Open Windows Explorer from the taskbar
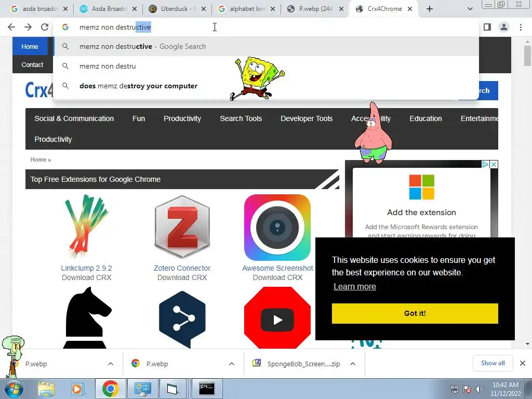The height and width of the screenshot is (399, 532). click(46, 389)
